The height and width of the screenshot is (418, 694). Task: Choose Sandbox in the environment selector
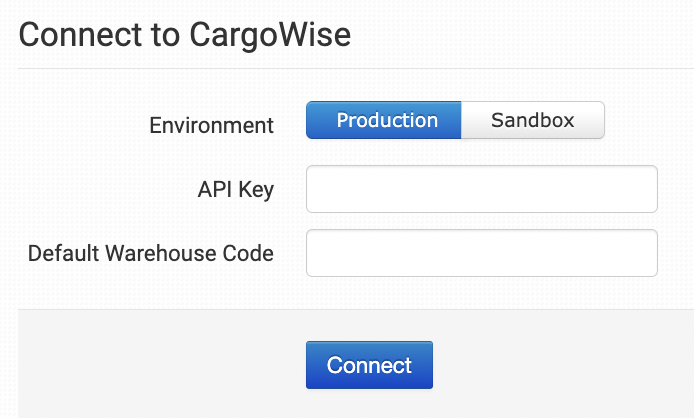pos(532,120)
